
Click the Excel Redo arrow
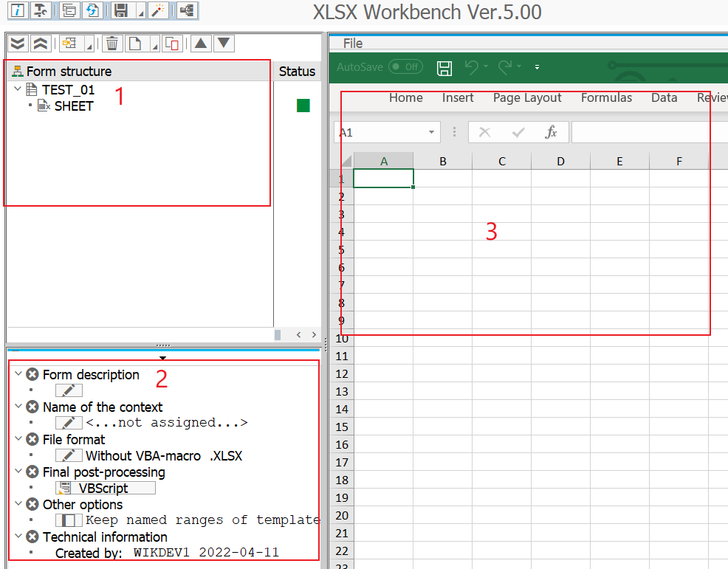pyautogui.click(x=505, y=67)
